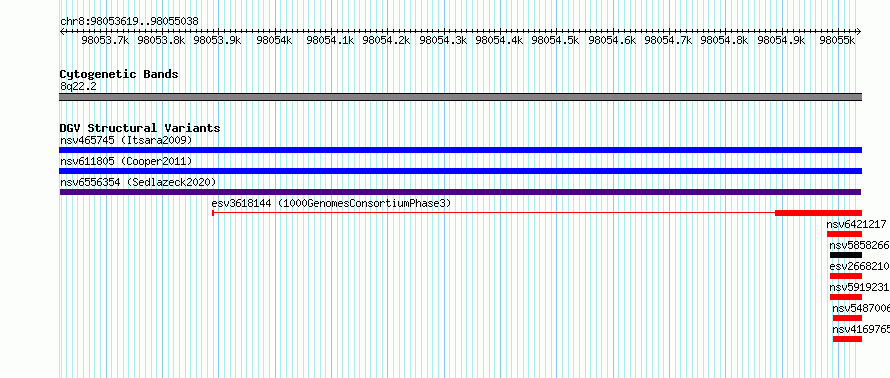Select the gray 8q22.2 cytogenetic band bar

[460, 97]
